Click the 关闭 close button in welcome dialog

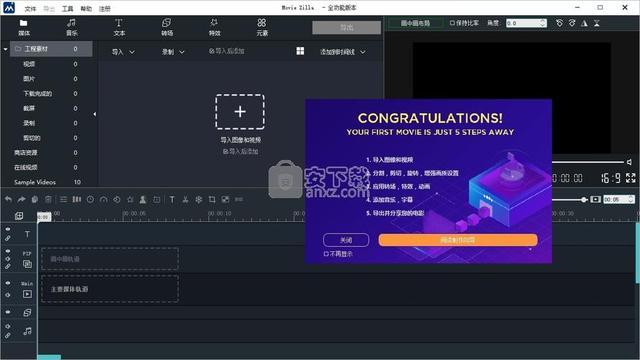346,240
